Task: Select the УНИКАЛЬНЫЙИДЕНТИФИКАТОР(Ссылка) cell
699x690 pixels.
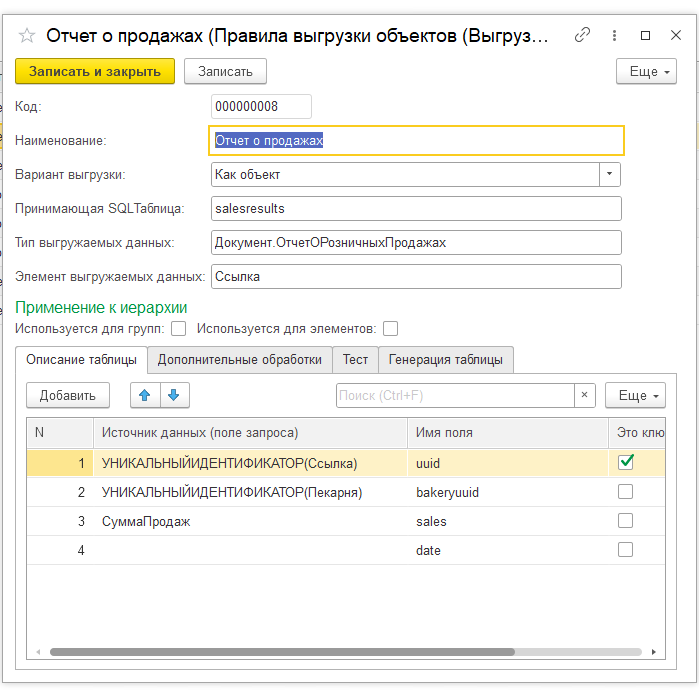Action: pyautogui.click(x=251, y=463)
